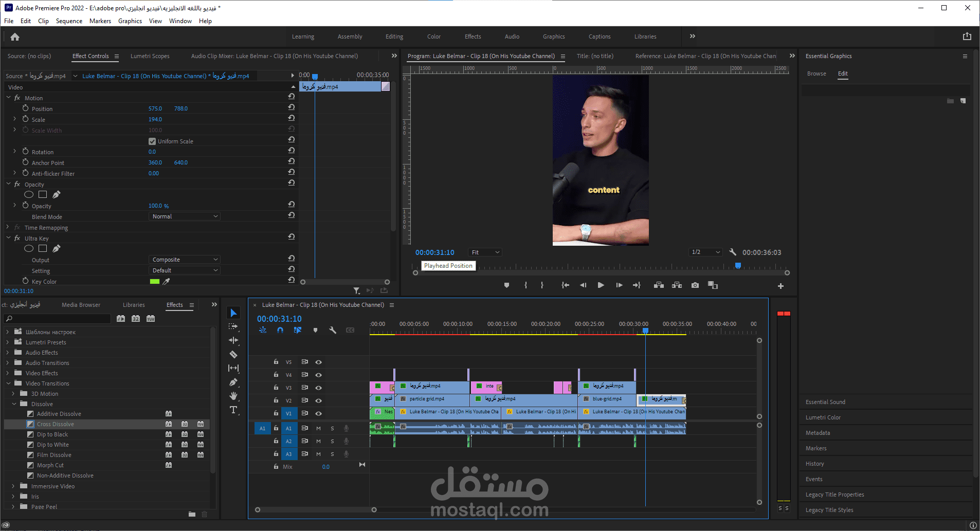Screen dimensions: 980x531
Task: Open the Button Editor plus icon
Action: [781, 286]
